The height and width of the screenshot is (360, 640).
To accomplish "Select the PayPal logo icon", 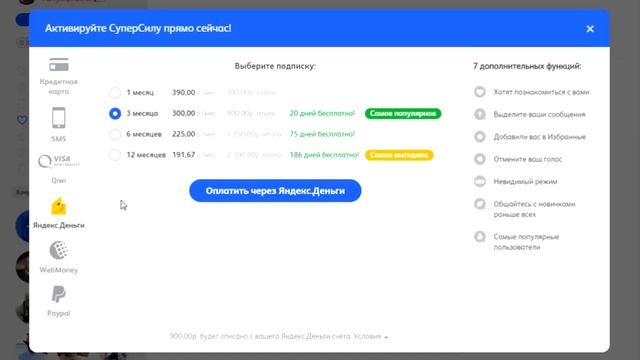I will tap(58, 294).
